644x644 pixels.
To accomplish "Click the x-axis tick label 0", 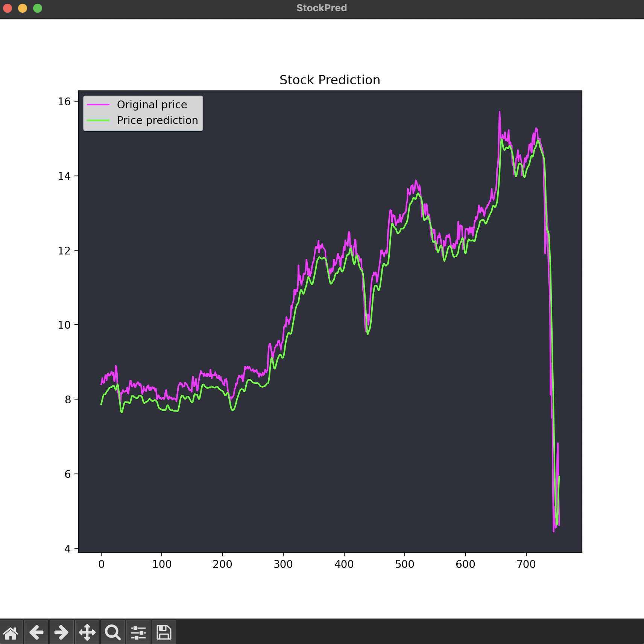I will tap(101, 564).
